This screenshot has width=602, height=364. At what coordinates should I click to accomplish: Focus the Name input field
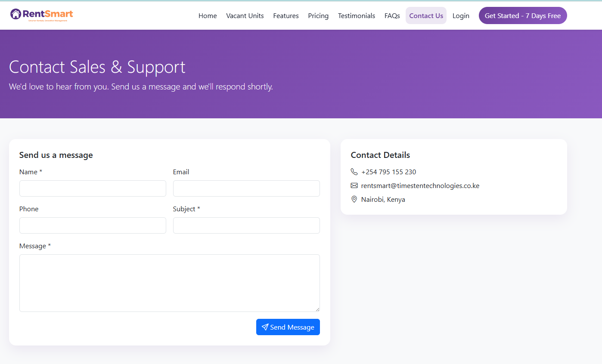pos(93,188)
